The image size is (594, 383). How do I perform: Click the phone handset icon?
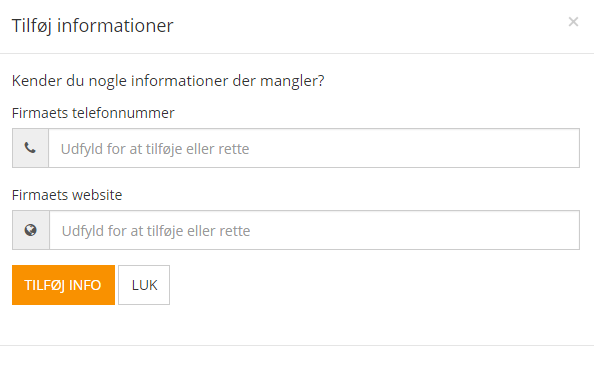tap(30, 148)
